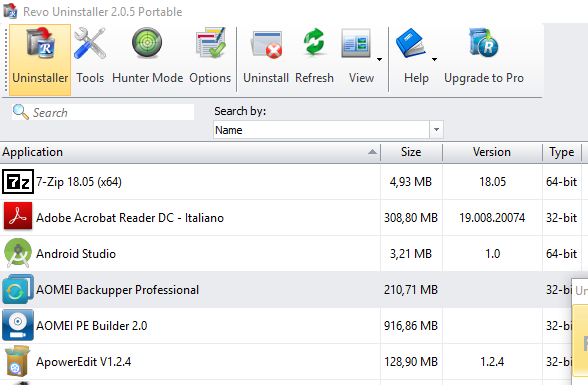Expand the Help dropdown arrow
This screenshot has width=588, height=385.
pos(434,59)
